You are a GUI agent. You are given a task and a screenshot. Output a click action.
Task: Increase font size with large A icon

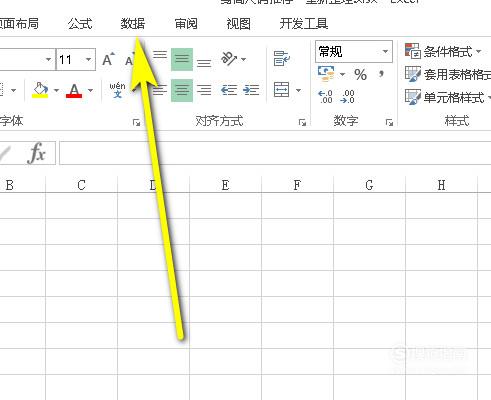108,60
